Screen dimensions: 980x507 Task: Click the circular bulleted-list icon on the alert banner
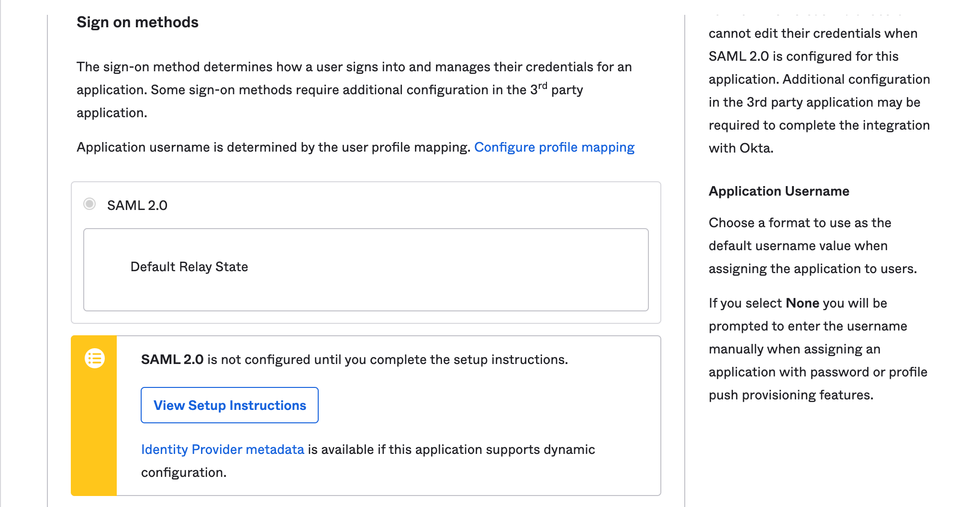pos(94,358)
